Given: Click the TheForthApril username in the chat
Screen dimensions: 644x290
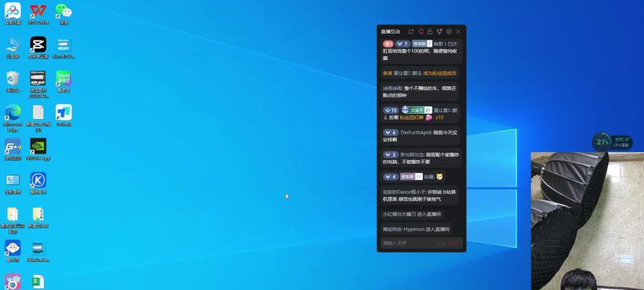Looking at the screenshot, I should pyautogui.click(x=417, y=133).
